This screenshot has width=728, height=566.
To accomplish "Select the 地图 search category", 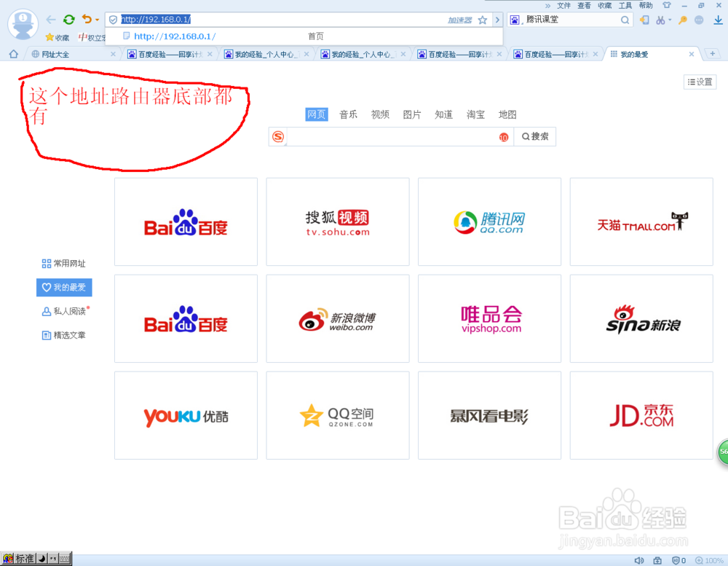I will [x=507, y=114].
